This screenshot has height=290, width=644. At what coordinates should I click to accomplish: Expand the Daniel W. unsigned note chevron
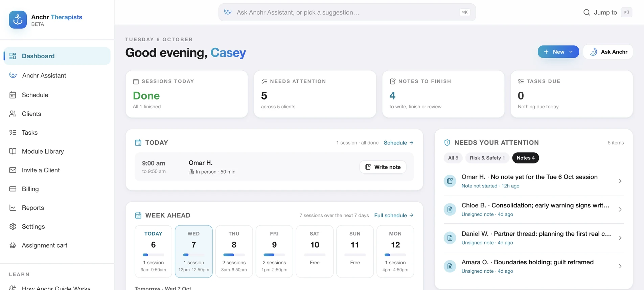pyautogui.click(x=620, y=238)
